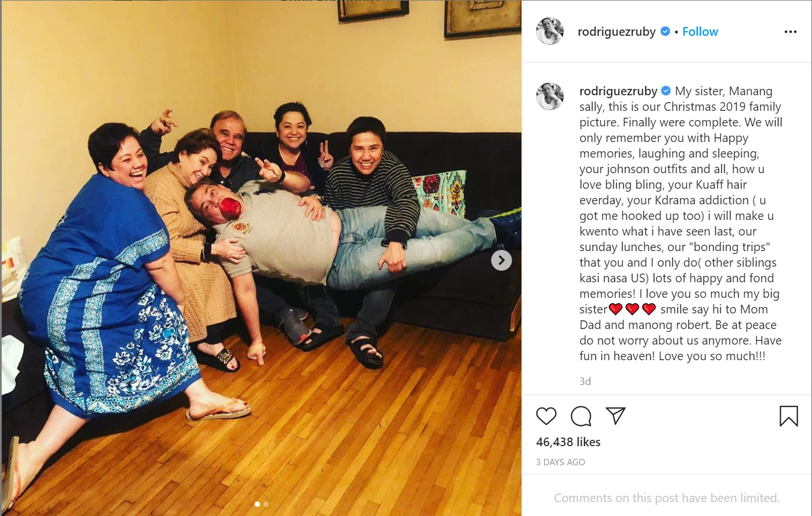
Task: Click the verified badge in the header
Action: pyautogui.click(x=665, y=31)
